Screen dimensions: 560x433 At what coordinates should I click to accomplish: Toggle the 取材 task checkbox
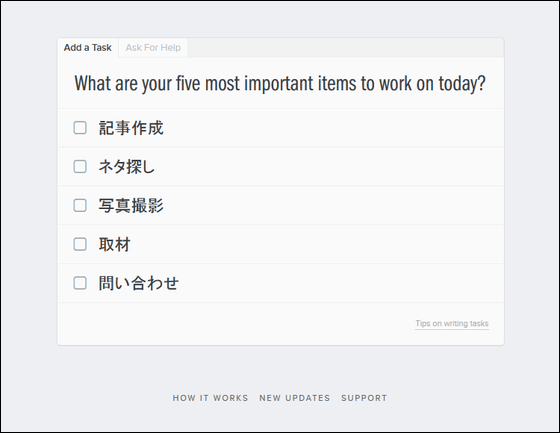(80, 244)
